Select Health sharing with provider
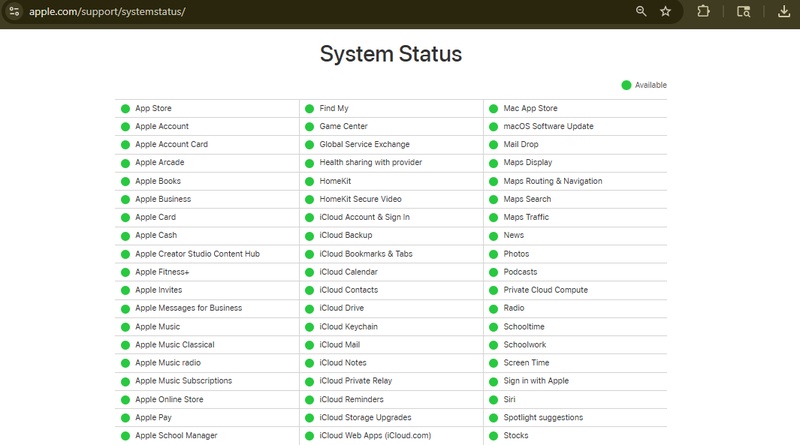The image size is (800, 445). [x=370, y=162]
